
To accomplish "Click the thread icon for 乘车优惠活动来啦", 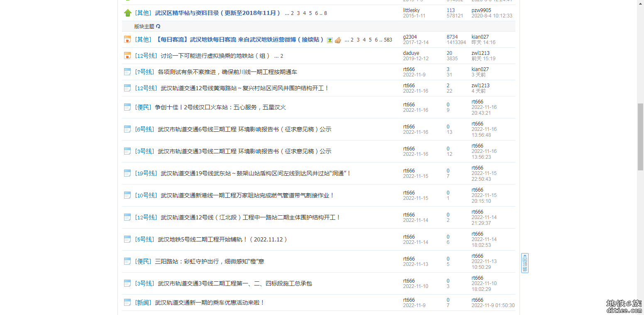I will (x=127, y=303).
